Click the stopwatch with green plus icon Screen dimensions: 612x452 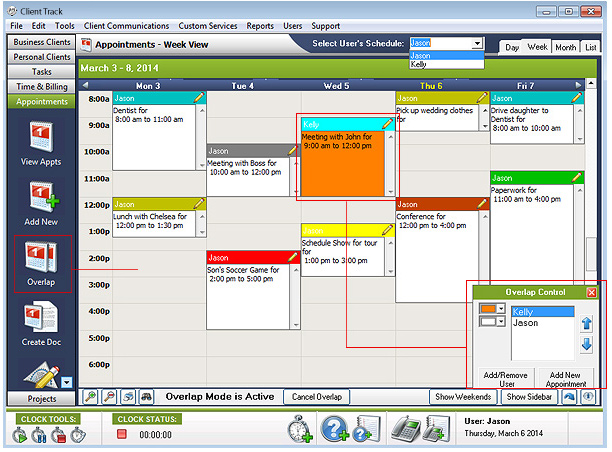tap(300, 429)
